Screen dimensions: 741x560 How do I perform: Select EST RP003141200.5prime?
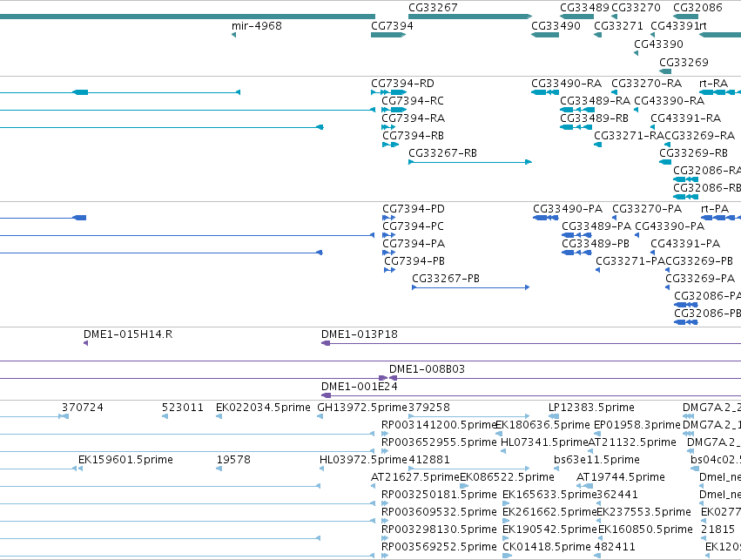point(385,434)
